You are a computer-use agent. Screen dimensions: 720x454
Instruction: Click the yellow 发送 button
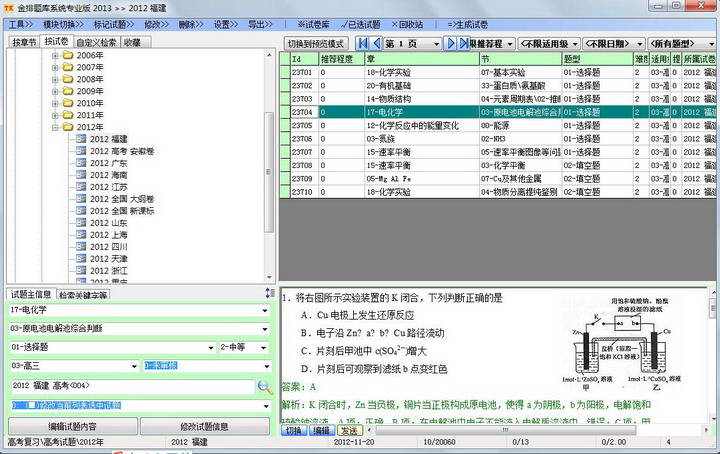click(x=349, y=430)
